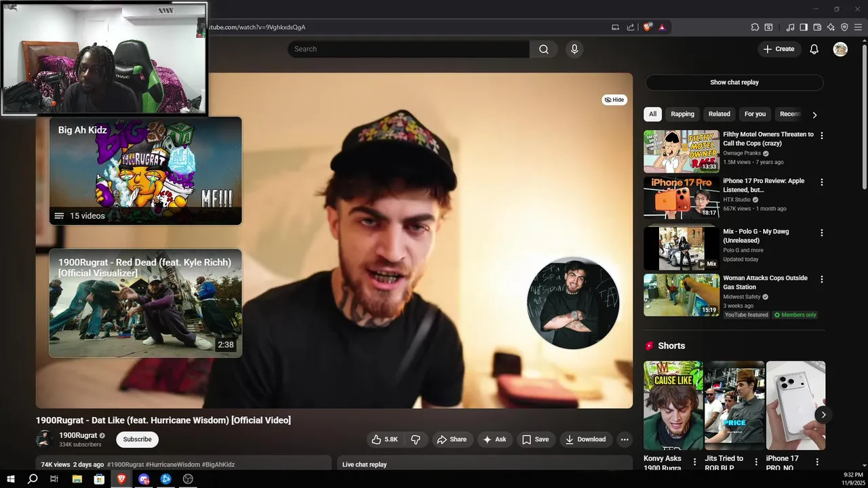This screenshot has height=488, width=868.
Task: Click circular channel end-screen avatar
Action: (x=573, y=303)
